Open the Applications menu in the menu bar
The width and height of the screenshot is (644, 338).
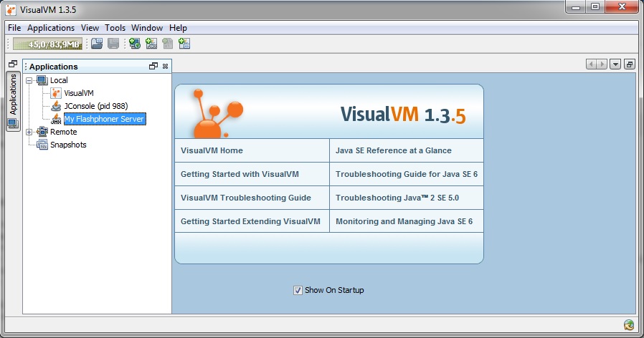click(x=51, y=28)
